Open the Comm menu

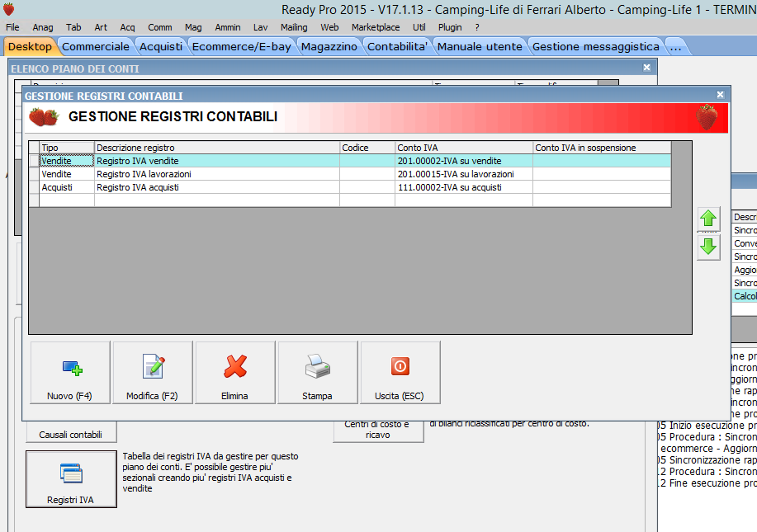click(x=160, y=27)
